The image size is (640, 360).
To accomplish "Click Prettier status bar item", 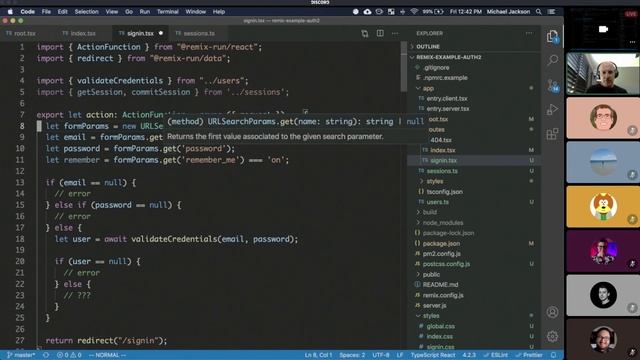I will coord(529,355).
